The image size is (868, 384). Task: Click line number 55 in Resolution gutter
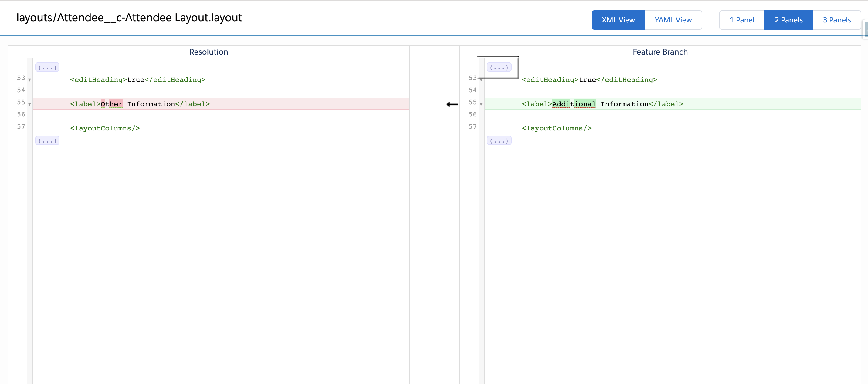[21, 103]
